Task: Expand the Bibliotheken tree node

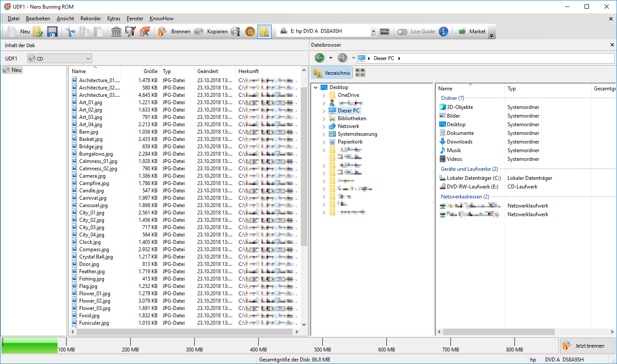Action: pos(324,118)
